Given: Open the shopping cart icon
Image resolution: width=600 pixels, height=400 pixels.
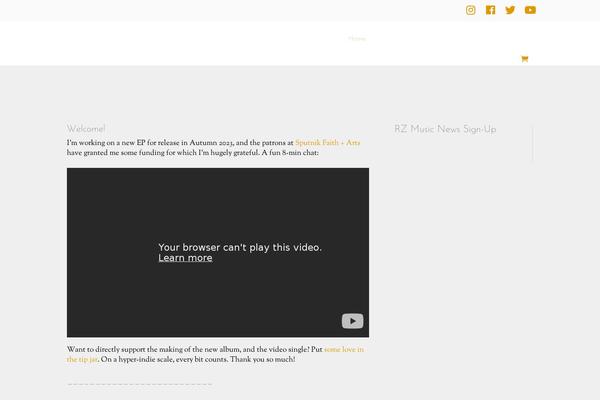Looking at the screenshot, I should click(525, 59).
